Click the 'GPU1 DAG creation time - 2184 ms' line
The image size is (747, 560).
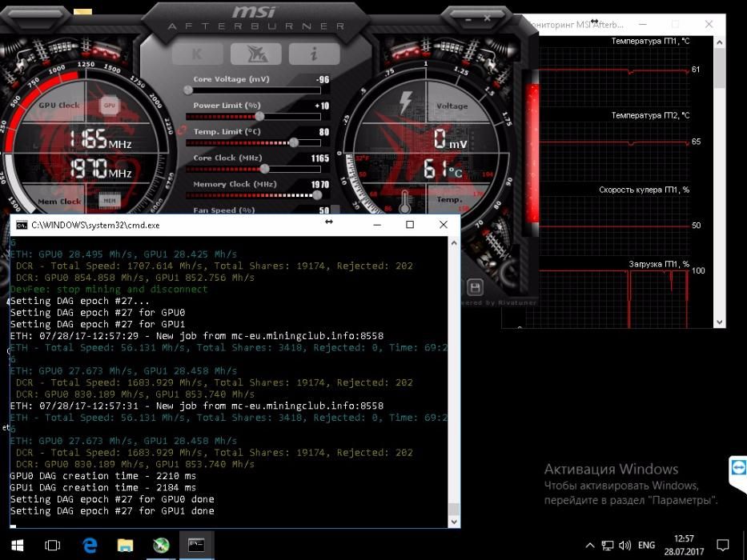103,488
